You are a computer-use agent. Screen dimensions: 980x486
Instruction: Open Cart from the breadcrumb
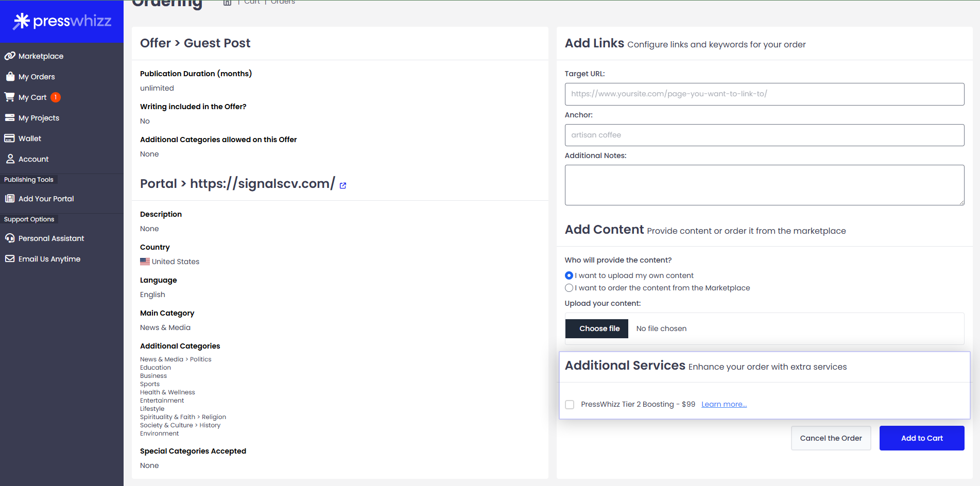tap(252, 2)
